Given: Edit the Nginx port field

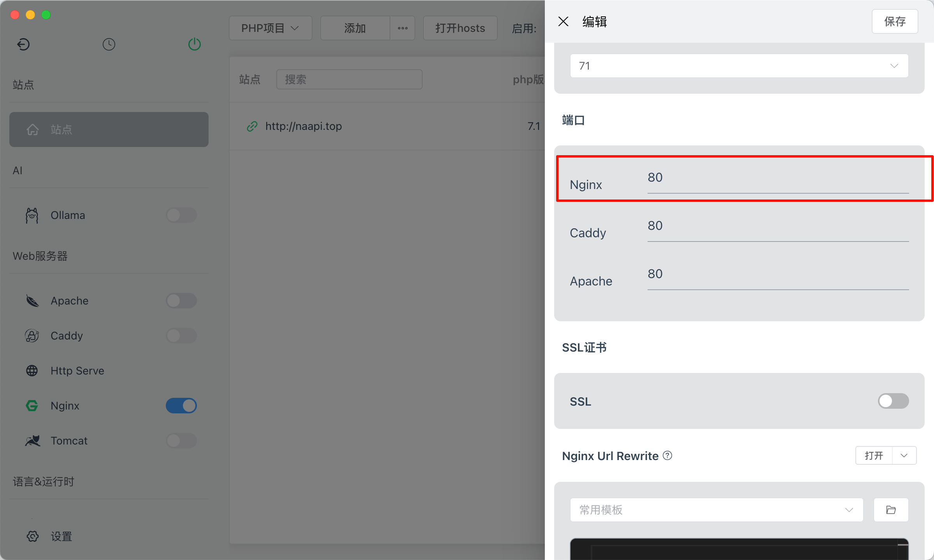Looking at the screenshot, I should tap(778, 178).
